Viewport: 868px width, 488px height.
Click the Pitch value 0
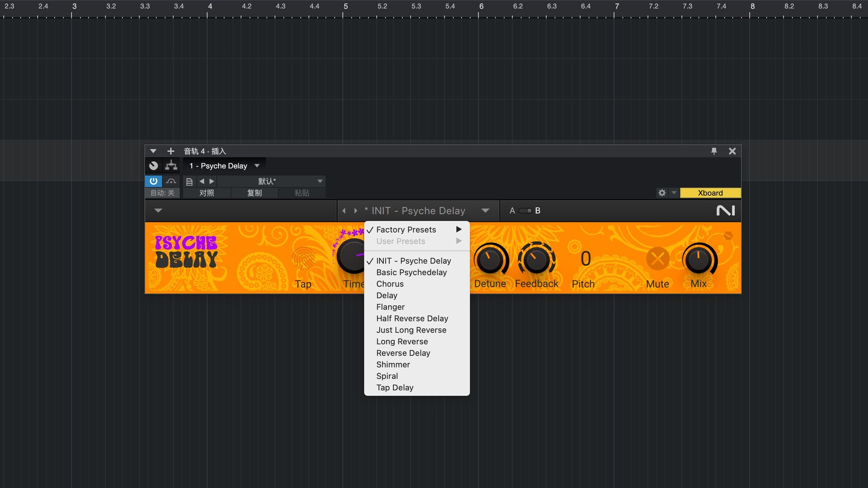(x=585, y=259)
